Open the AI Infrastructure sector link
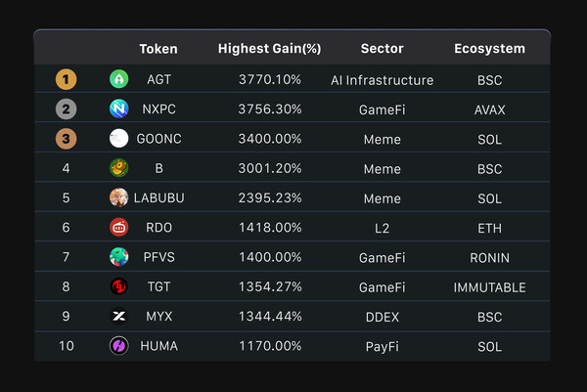This screenshot has height=392, width=587. pyautogui.click(x=382, y=80)
